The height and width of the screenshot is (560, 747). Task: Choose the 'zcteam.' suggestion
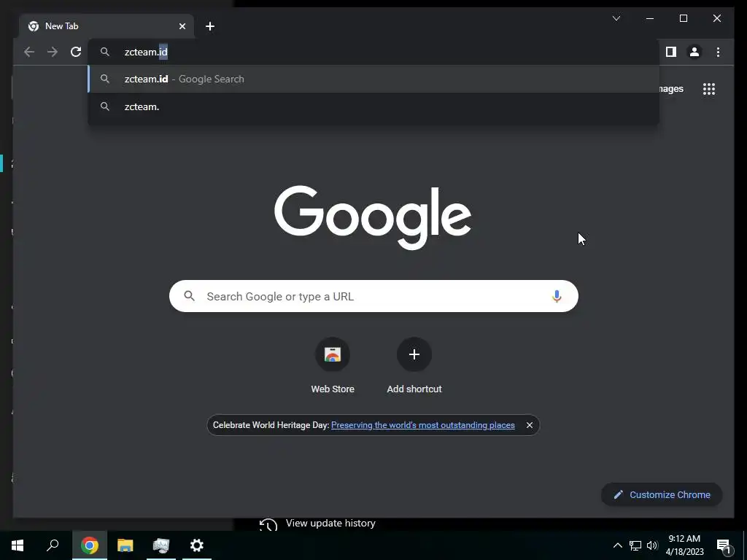point(373,106)
